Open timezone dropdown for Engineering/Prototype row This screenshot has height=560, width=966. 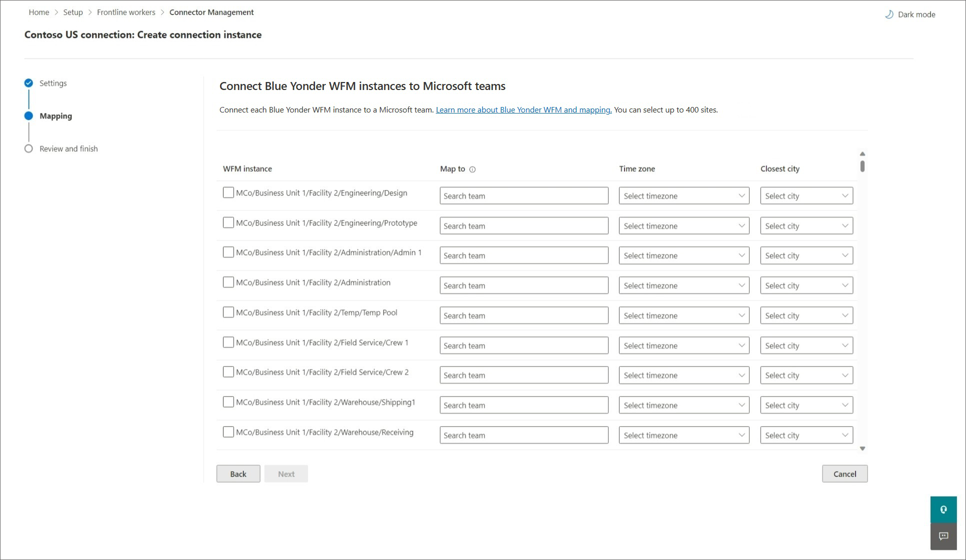(x=683, y=226)
